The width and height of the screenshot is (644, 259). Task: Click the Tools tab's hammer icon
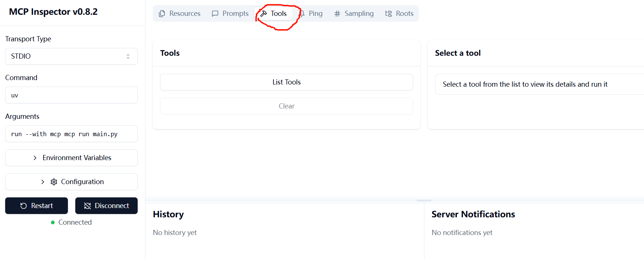click(264, 14)
